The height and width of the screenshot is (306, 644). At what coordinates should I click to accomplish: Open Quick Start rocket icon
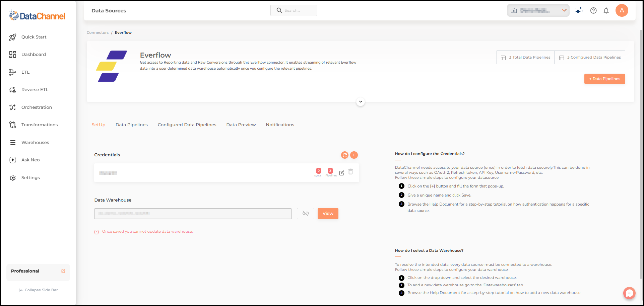click(x=13, y=37)
